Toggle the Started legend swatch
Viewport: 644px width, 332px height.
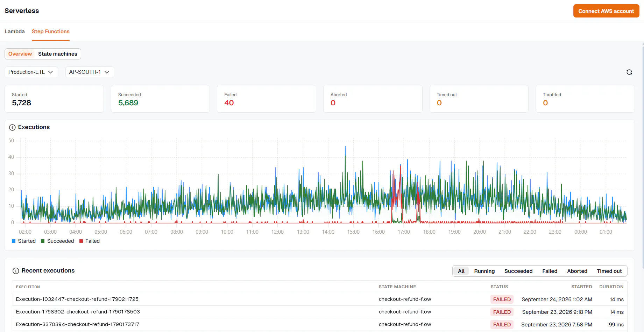point(14,241)
